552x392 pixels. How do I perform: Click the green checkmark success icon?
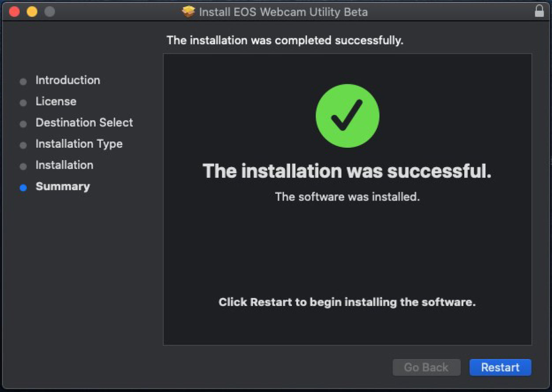(x=347, y=116)
